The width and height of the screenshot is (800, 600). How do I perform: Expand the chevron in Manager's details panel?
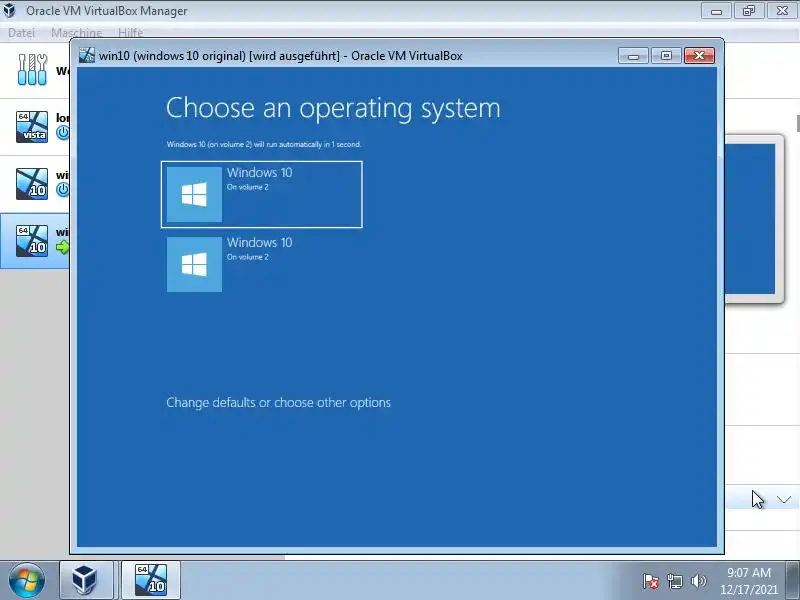tap(784, 499)
